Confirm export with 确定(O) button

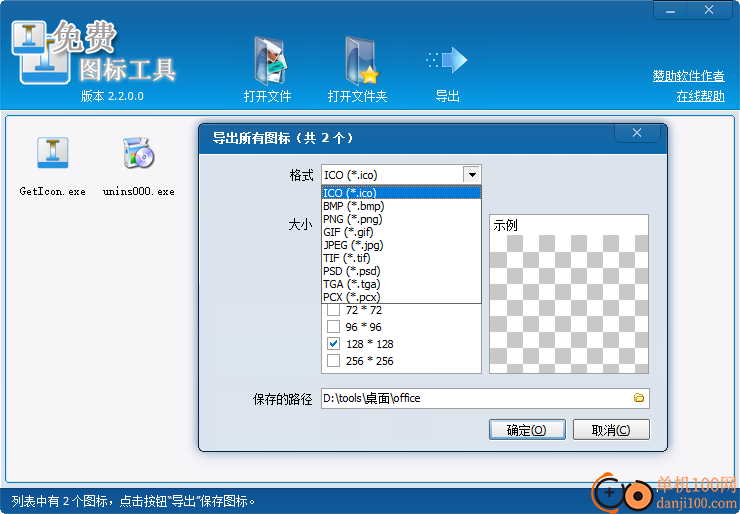pyautogui.click(x=527, y=430)
